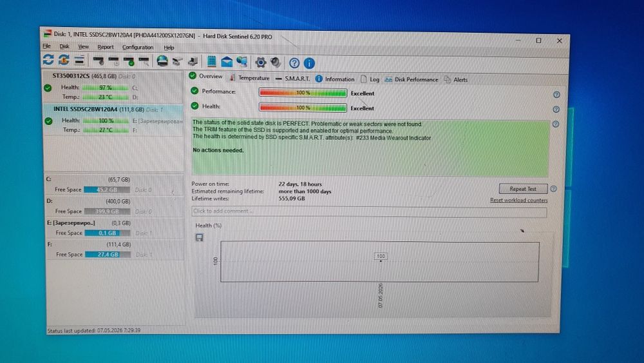Switch to the Log tab
This screenshot has width=644, height=363.
370,79
